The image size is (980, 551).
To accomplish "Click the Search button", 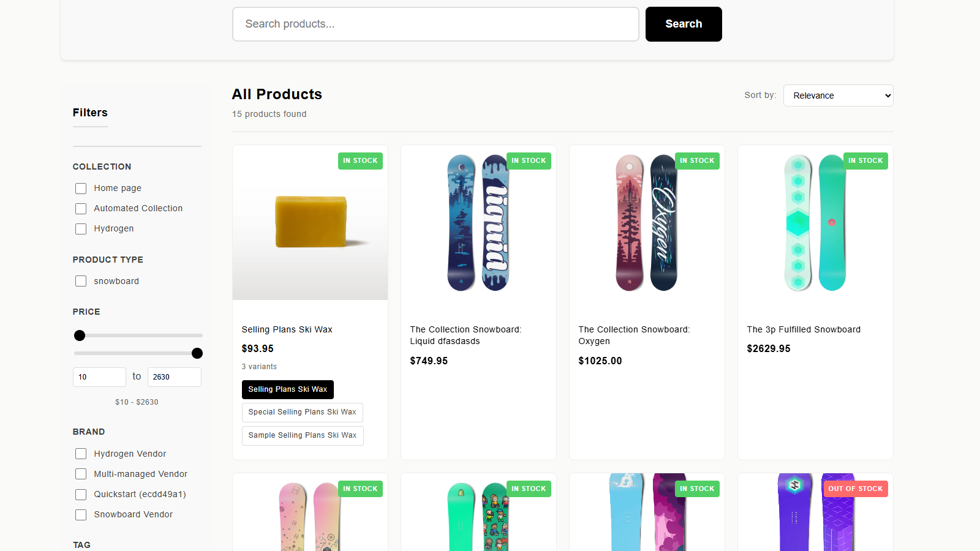I will [x=683, y=24].
